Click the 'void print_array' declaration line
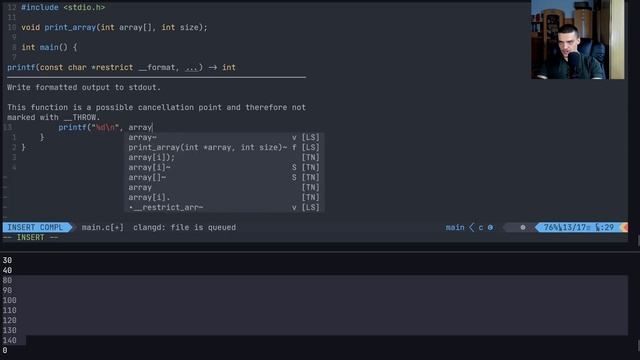The width and height of the screenshot is (640, 360). pos(114,27)
